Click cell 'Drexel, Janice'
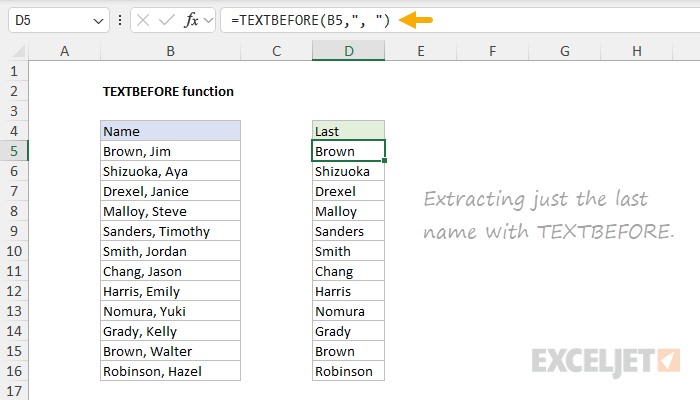700x400 pixels. tap(171, 191)
